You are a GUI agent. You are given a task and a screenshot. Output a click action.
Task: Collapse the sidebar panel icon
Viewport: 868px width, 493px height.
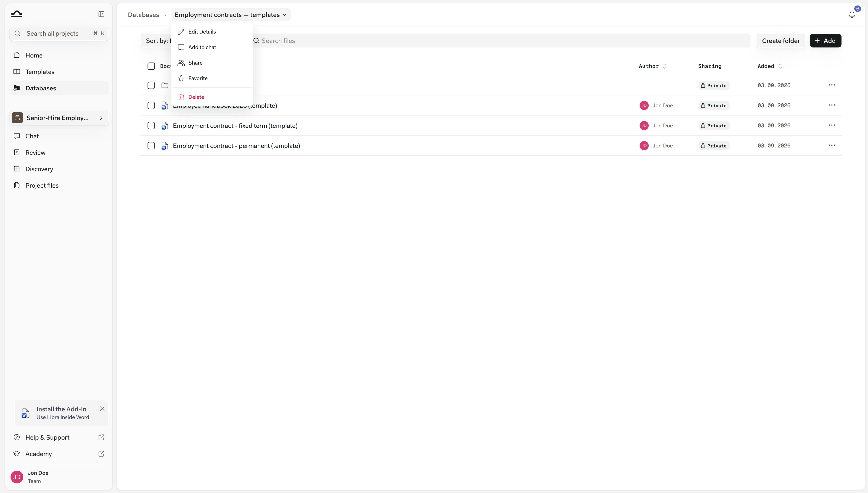(101, 14)
